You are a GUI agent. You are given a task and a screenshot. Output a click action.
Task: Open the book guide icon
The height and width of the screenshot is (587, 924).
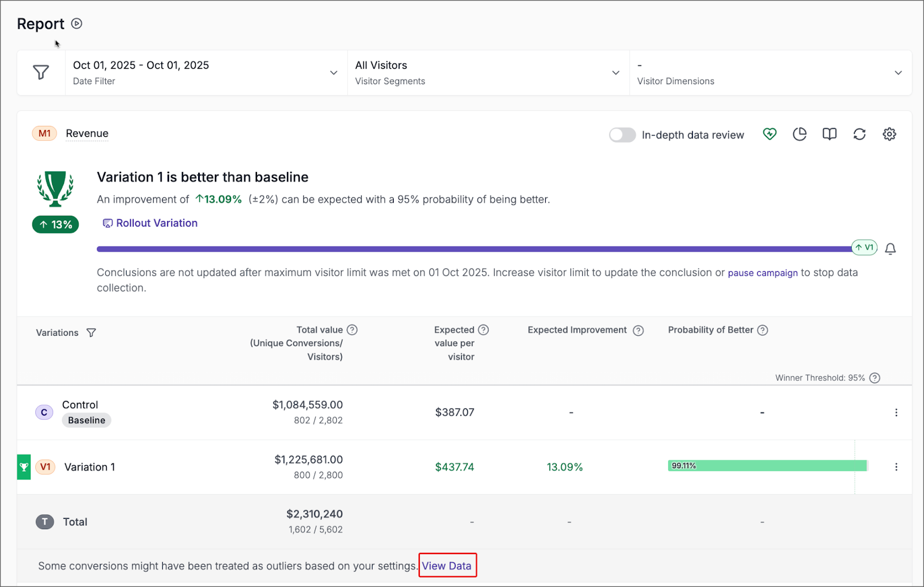coord(829,134)
